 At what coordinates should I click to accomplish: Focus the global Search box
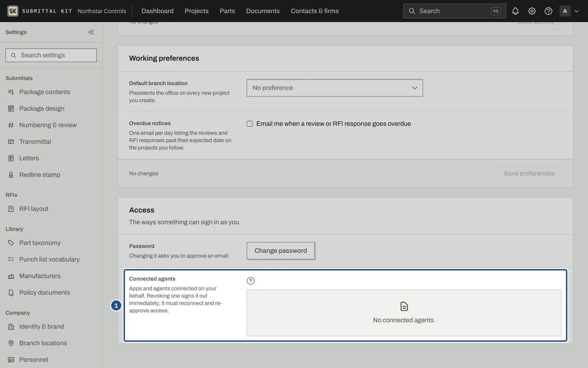click(455, 11)
